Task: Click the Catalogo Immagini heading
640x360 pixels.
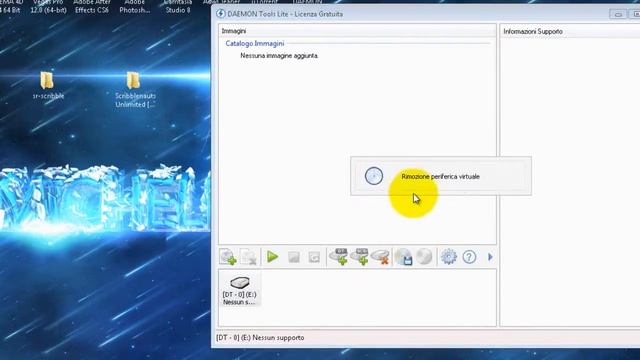Action: 255,43
